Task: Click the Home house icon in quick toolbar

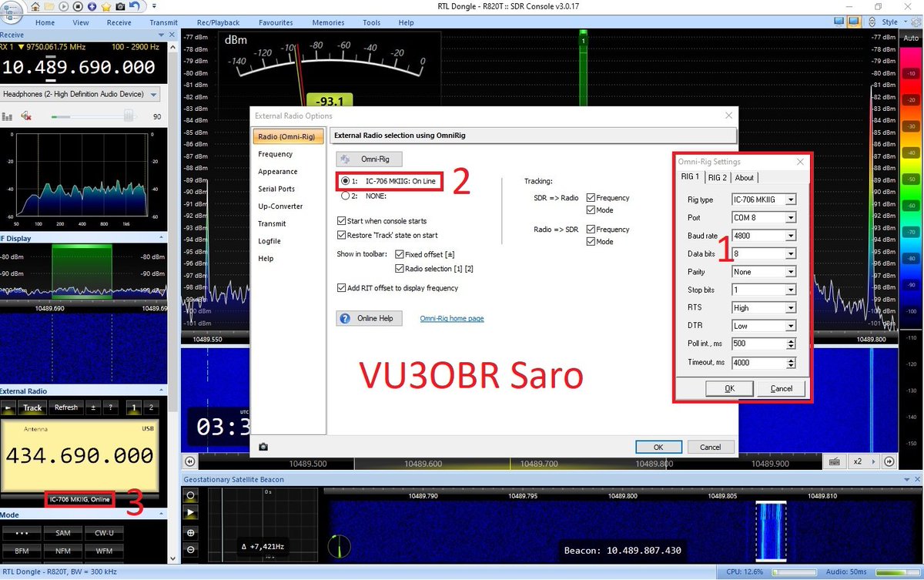Action: click(35, 7)
